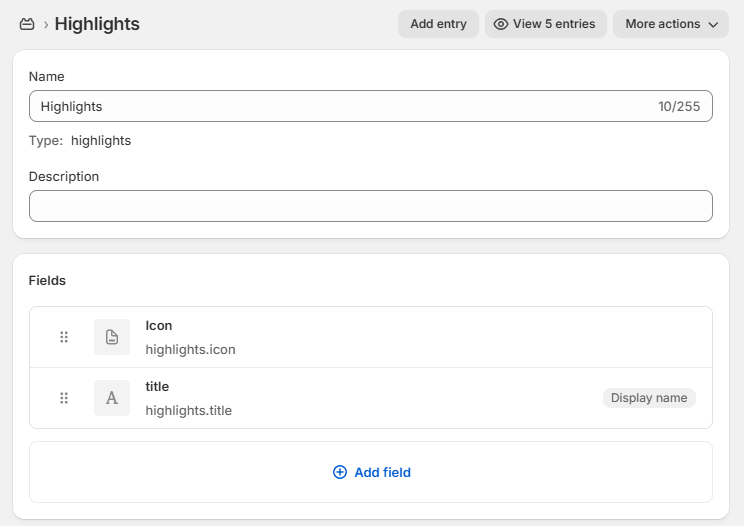Grab the drag handle for Icon field
The height and width of the screenshot is (526, 744).
(x=64, y=337)
